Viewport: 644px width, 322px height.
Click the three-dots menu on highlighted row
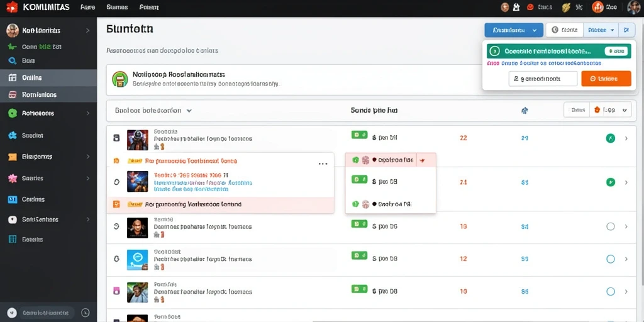point(323,164)
